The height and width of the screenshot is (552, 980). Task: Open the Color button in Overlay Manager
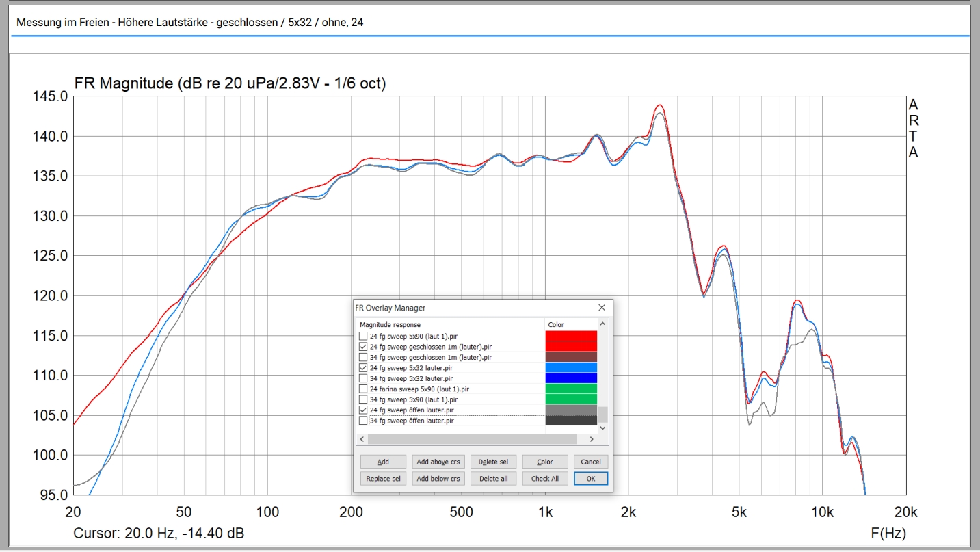(544, 462)
